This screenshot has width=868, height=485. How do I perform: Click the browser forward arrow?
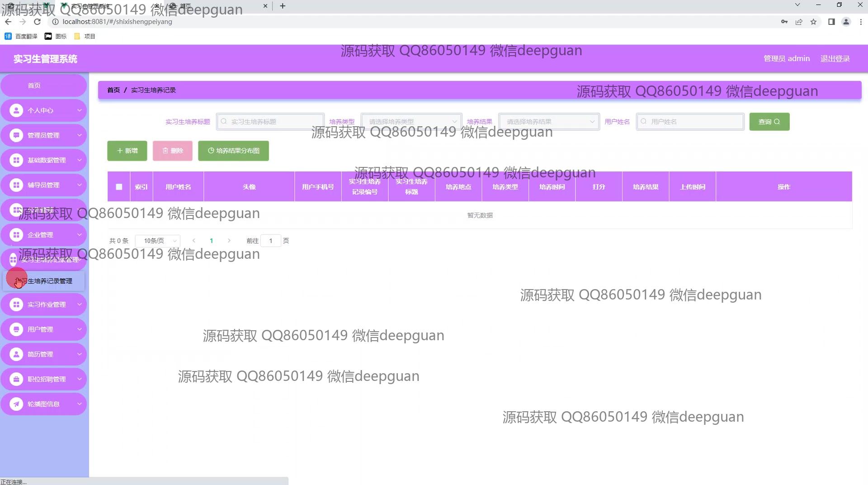[x=23, y=22]
